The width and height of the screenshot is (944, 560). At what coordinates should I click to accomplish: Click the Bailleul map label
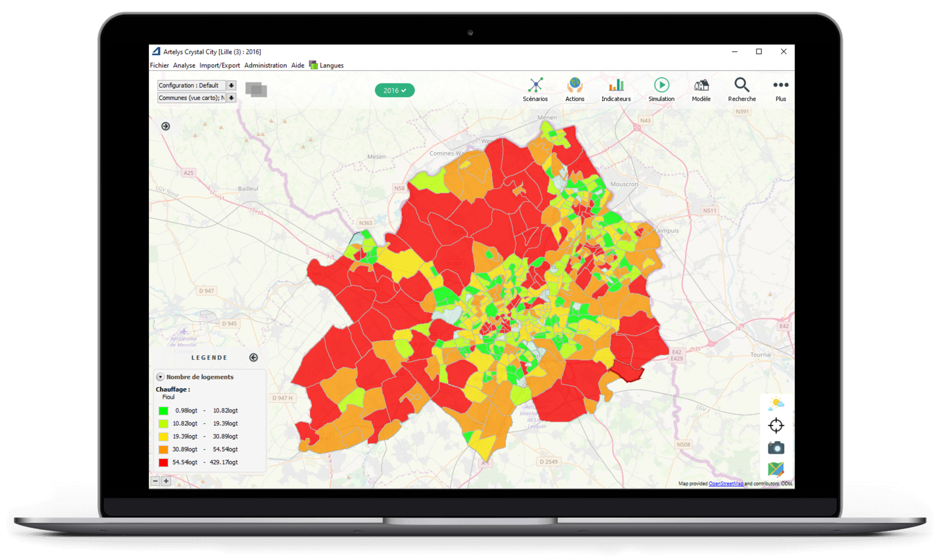[x=248, y=189]
